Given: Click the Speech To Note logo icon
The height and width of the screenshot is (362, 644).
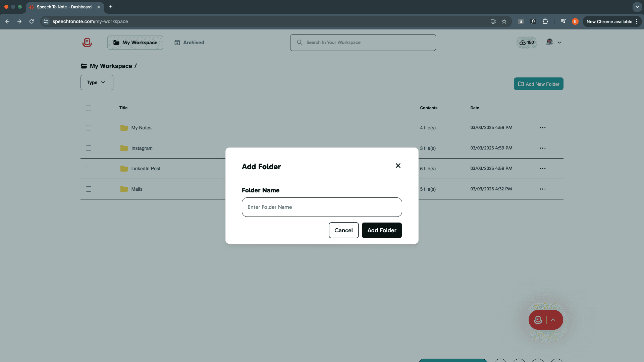Looking at the screenshot, I should (87, 43).
